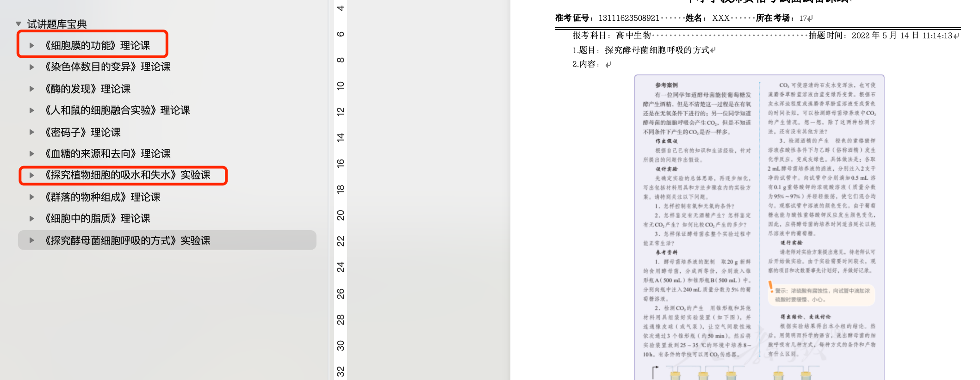This screenshot has width=980, height=380.
Task: Select 《密码子》理论课 heading
Action: [82, 132]
